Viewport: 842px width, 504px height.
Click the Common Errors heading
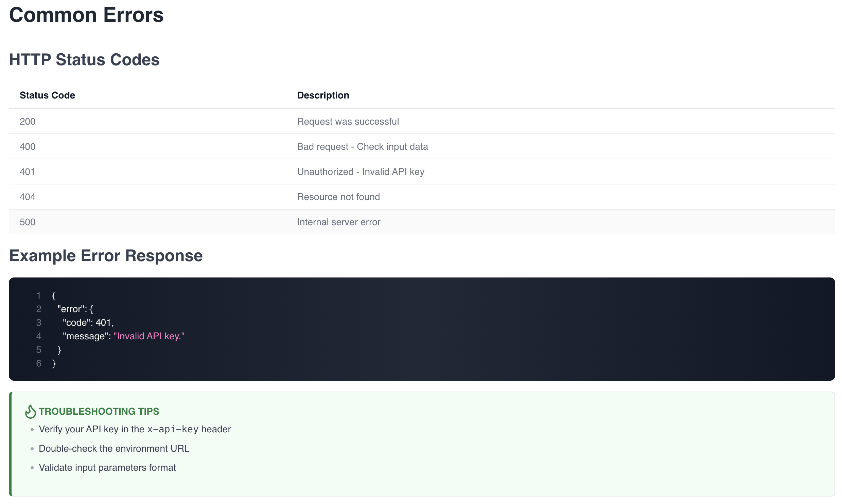point(86,15)
